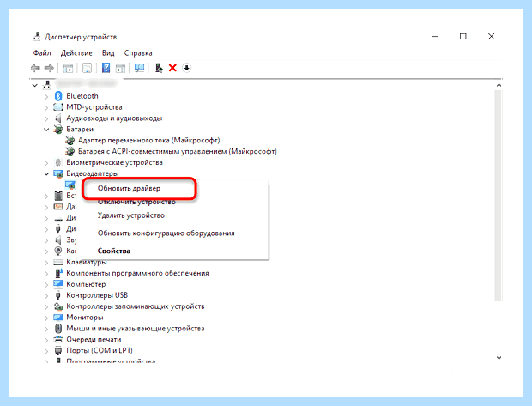
Task: Expand Аудиовходы и аудиовыходы node
Action: (x=46, y=118)
